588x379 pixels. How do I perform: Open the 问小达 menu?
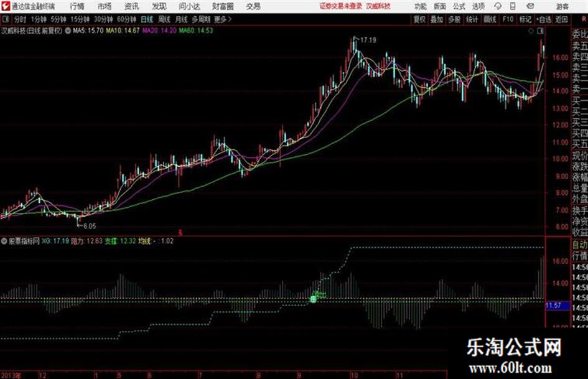click(189, 6)
